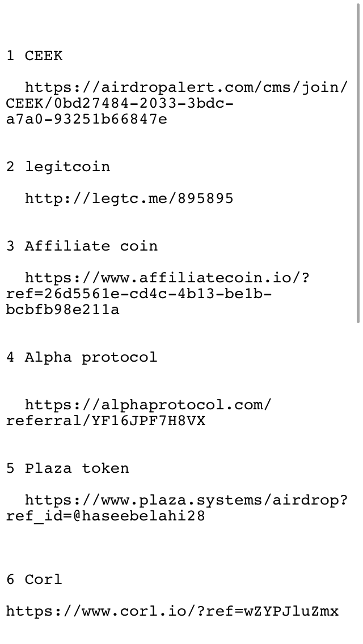
Task: Click the 'a7a0-93251b66847e' text line
Action: tap(87, 119)
